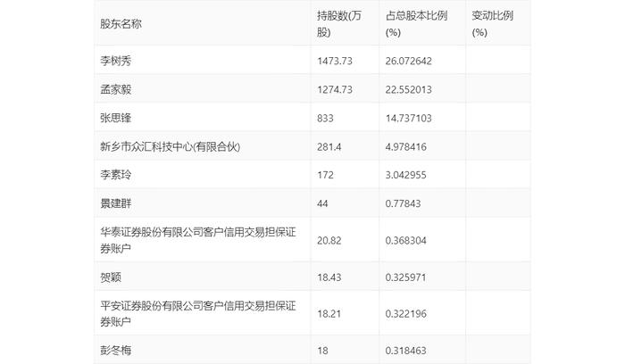Image resolution: width=625 pixels, height=364 pixels.
Task: Select the percentage 0.318463
Action: click(405, 351)
